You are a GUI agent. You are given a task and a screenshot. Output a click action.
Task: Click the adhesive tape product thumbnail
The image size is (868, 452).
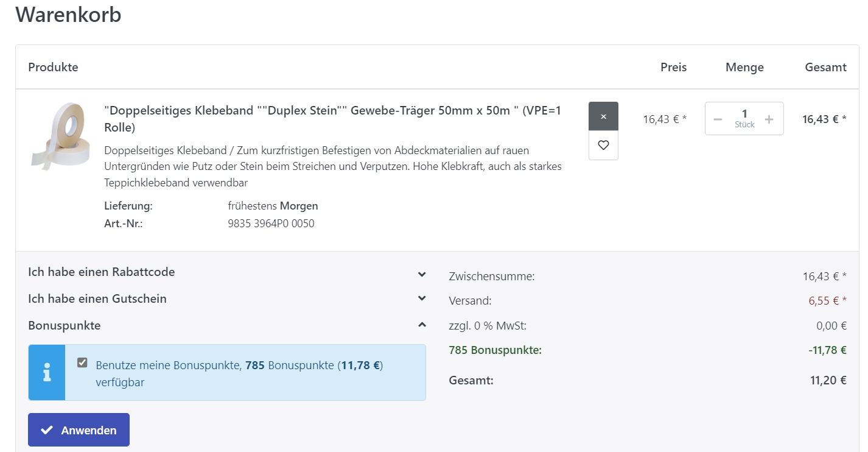pos(60,135)
